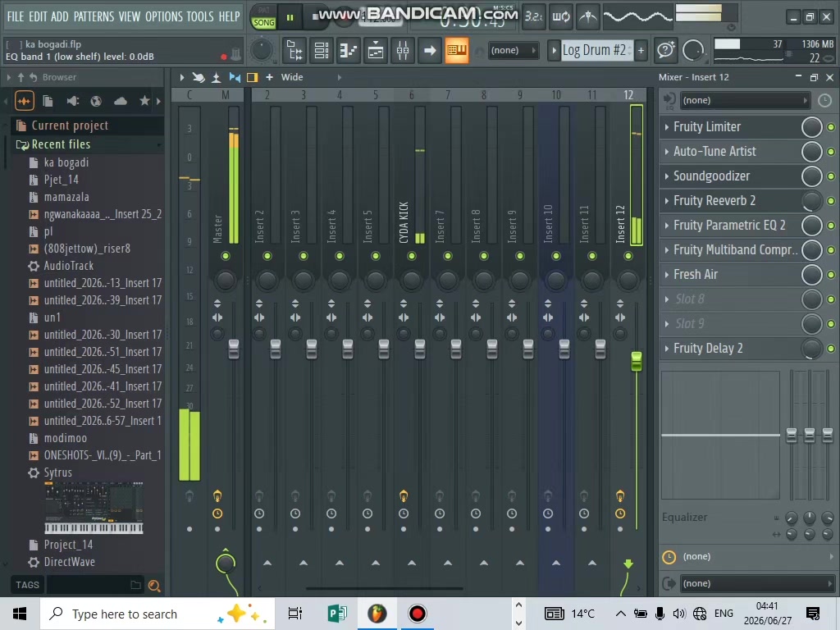
Task: Toggle SONG mode button
Action: click(263, 22)
